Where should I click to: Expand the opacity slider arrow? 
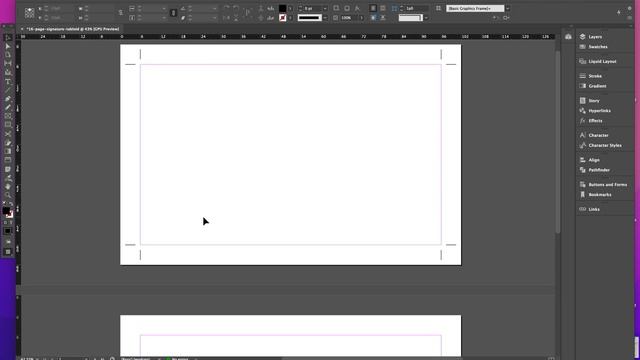click(x=362, y=18)
